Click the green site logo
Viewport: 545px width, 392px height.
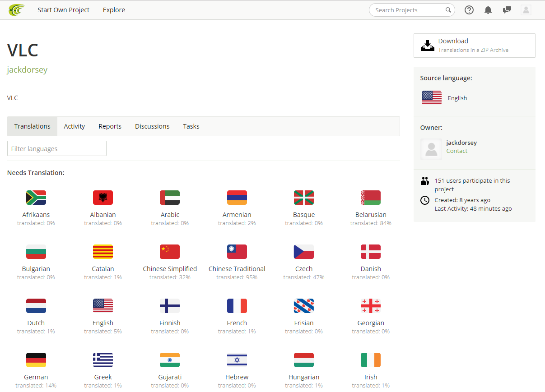click(x=17, y=9)
